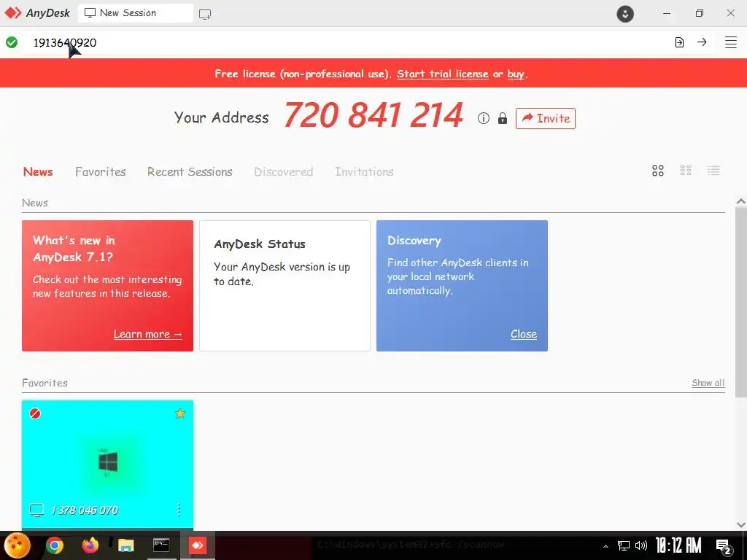Open Google Chrome from the taskbar
This screenshot has width=747, height=560.
[55, 545]
